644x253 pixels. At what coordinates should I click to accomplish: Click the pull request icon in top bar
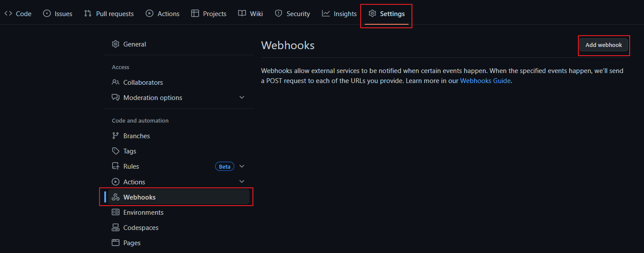88,13
